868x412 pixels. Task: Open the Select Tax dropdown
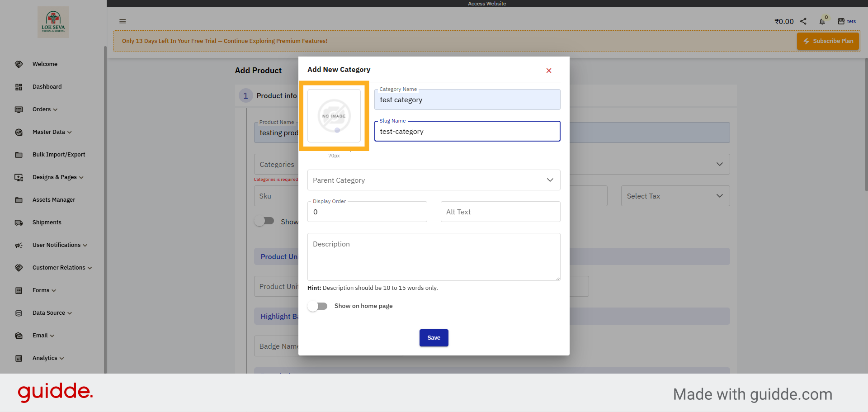click(675, 196)
